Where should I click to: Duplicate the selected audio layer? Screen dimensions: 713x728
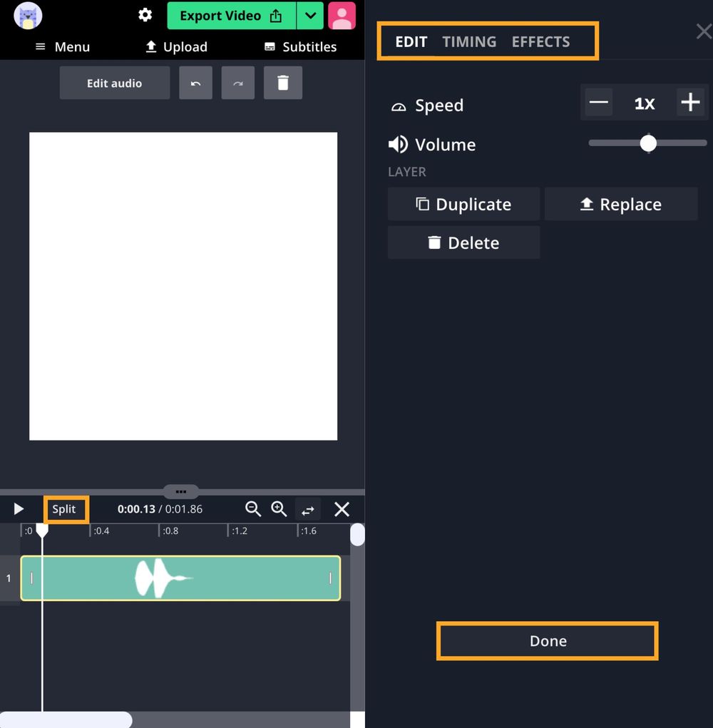click(463, 205)
